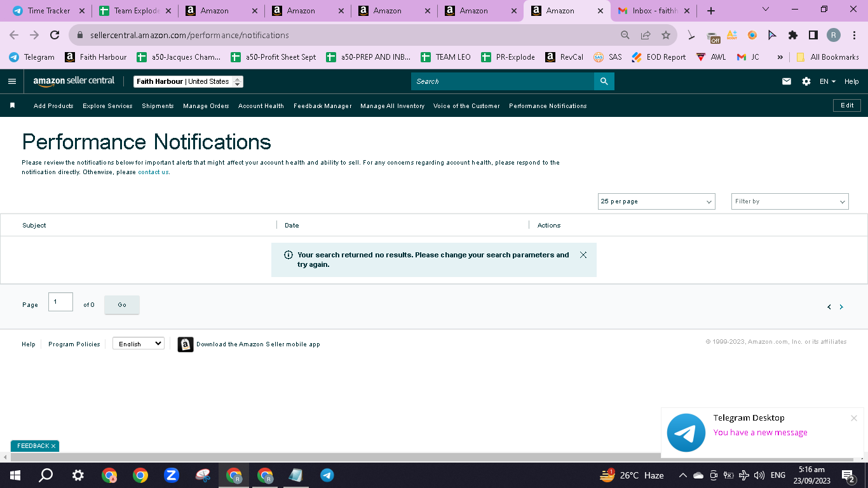The height and width of the screenshot is (488, 868).
Task: Open the Add Products menu item
Action: click(x=53, y=106)
